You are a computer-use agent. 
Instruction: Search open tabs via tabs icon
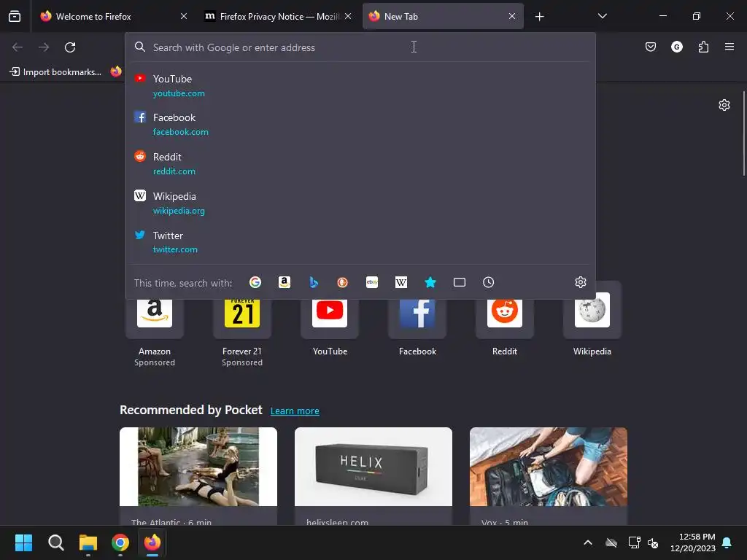point(460,282)
